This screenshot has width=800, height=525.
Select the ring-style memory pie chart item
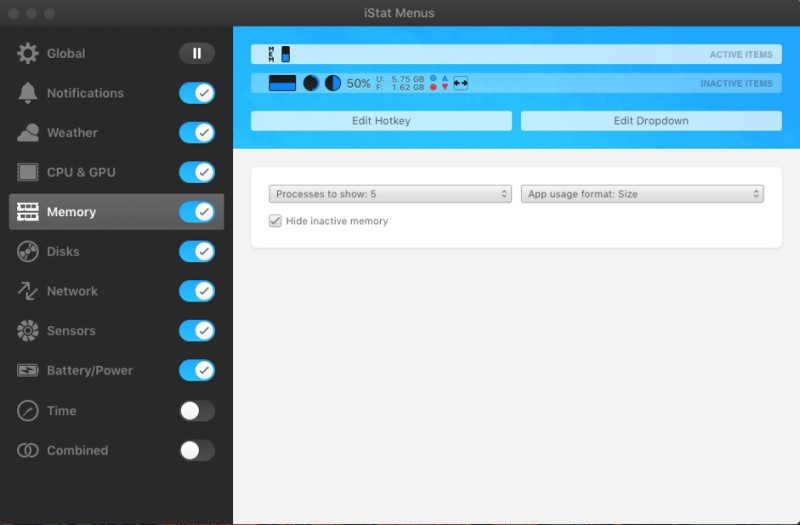tap(311, 83)
